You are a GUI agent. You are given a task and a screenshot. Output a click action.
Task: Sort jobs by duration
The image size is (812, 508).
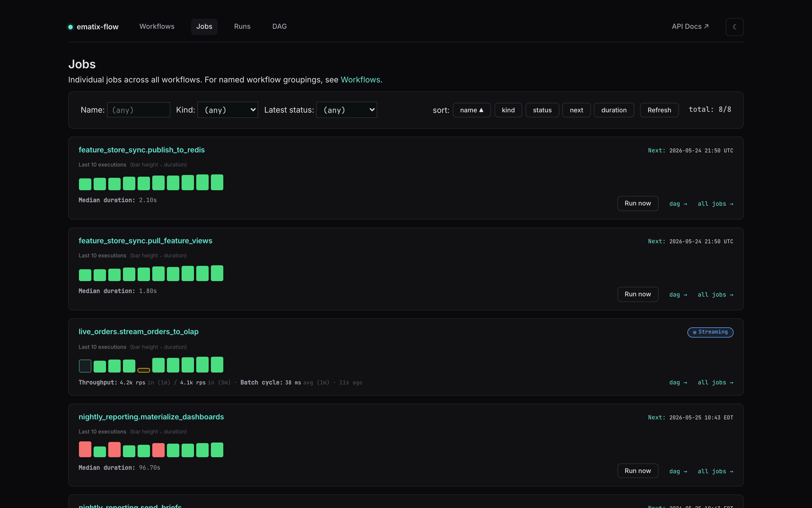pos(614,110)
